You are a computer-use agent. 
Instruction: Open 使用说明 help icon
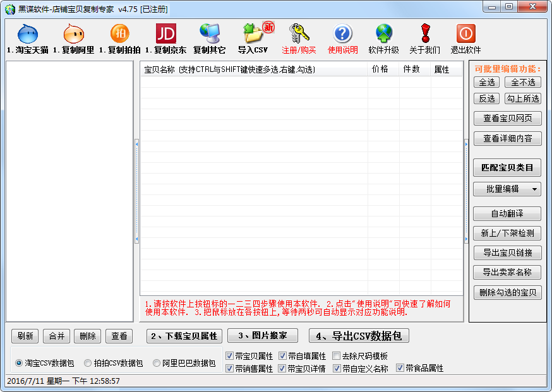[x=342, y=33]
